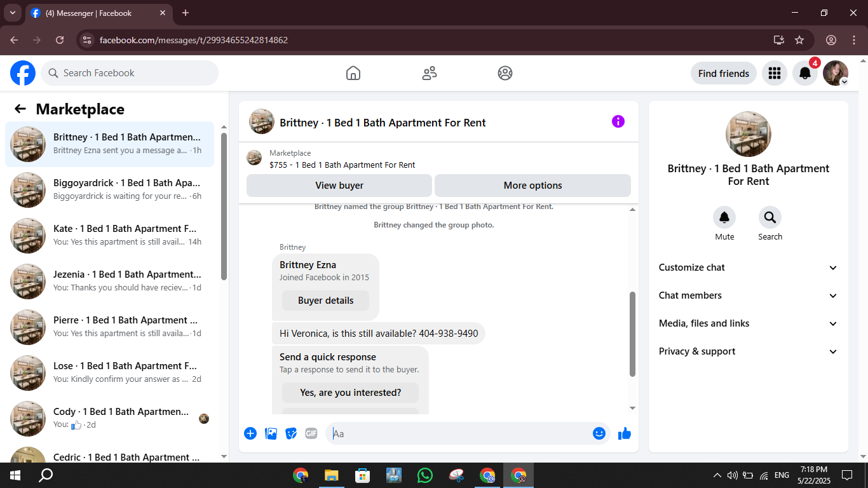This screenshot has width=868, height=488.
Task: Open Jezenia conversation in the list
Action: click(109, 281)
